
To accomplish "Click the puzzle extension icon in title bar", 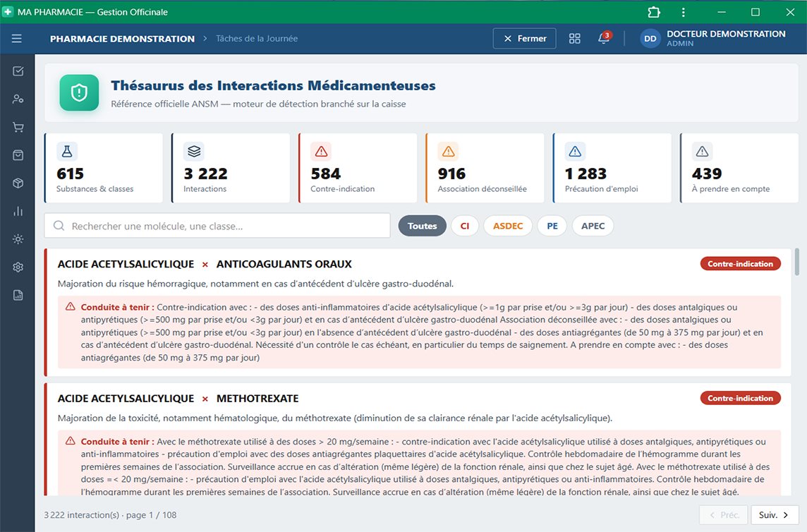I will tap(654, 12).
